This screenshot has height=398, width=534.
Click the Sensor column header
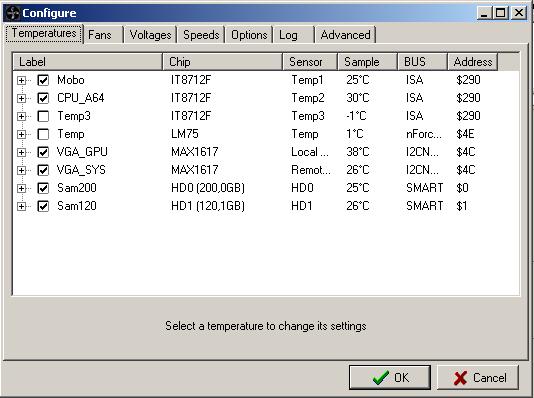(x=310, y=62)
